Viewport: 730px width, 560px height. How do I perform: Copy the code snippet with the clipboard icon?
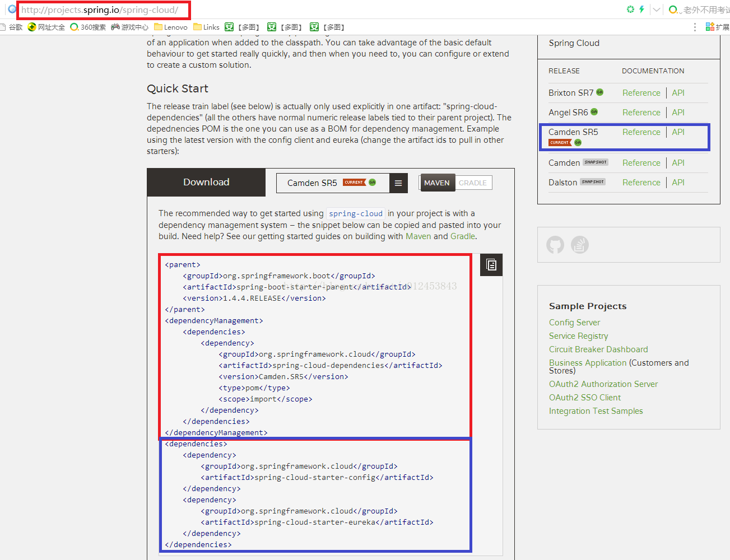491,265
